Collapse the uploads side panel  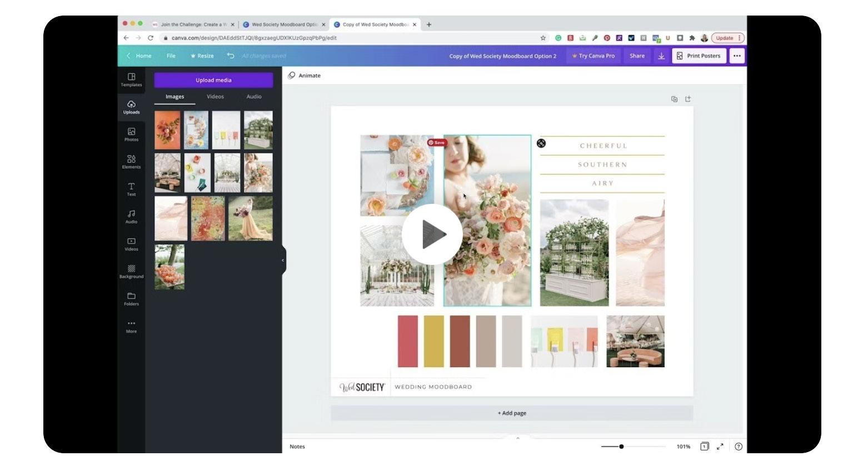(x=283, y=260)
